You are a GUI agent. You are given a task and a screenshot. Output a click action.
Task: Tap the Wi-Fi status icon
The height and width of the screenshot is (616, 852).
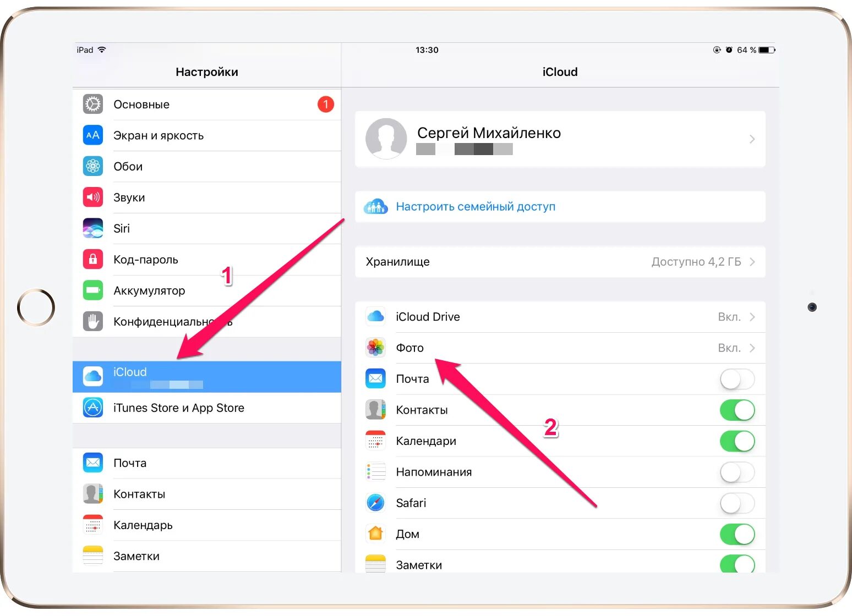102,50
